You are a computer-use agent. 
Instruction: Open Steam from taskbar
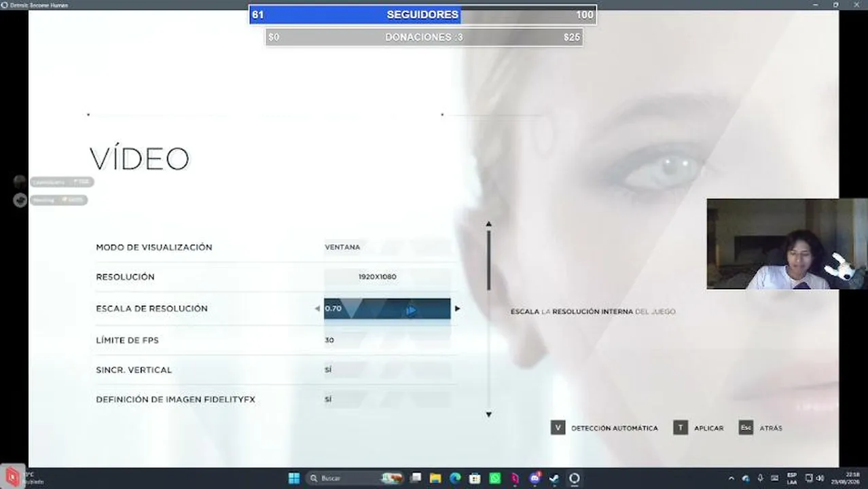[554, 478]
